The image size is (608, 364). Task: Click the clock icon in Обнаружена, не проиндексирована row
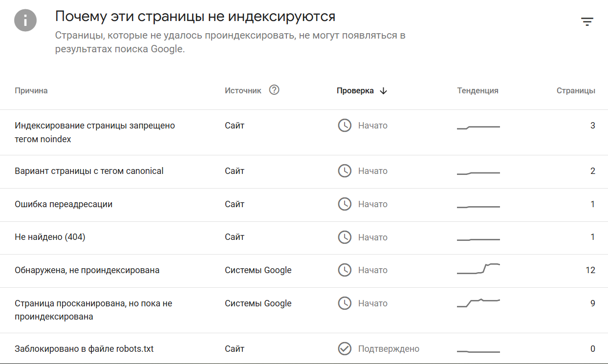pyautogui.click(x=345, y=270)
